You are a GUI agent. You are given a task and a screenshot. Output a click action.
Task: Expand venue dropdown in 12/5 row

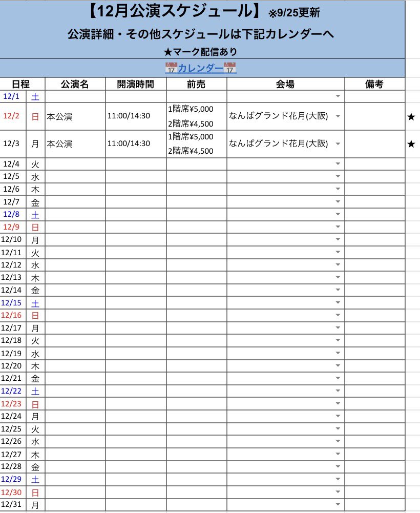click(338, 176)
